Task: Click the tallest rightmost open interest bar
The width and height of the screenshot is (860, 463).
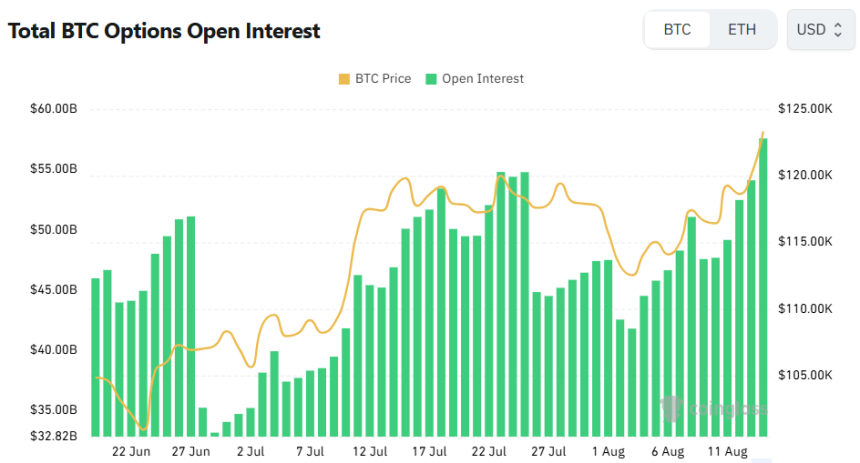Action: pyautogui.click(x=763, y=287)
